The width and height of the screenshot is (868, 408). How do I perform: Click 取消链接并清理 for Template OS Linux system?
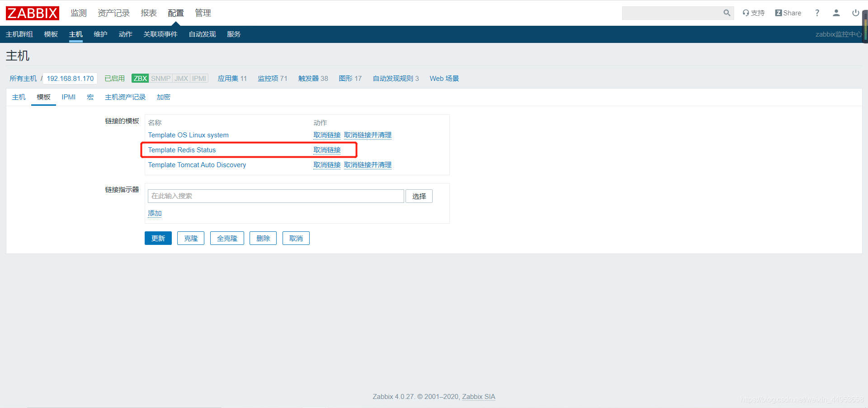click(x=368, y=135)
